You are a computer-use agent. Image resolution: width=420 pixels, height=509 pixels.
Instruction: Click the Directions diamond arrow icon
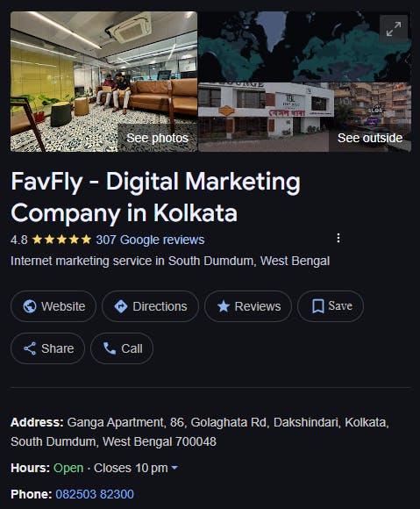[121, 306]
